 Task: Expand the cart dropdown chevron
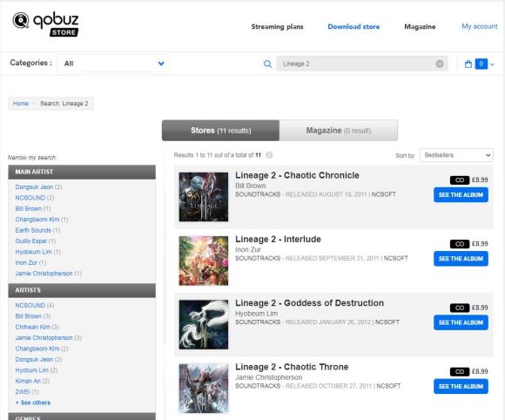click(x=492, y=64)
